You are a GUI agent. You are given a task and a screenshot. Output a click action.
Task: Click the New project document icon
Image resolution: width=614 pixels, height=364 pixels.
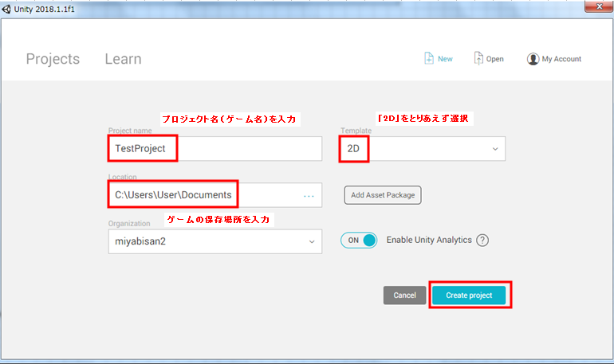click(x=429, y=58)
